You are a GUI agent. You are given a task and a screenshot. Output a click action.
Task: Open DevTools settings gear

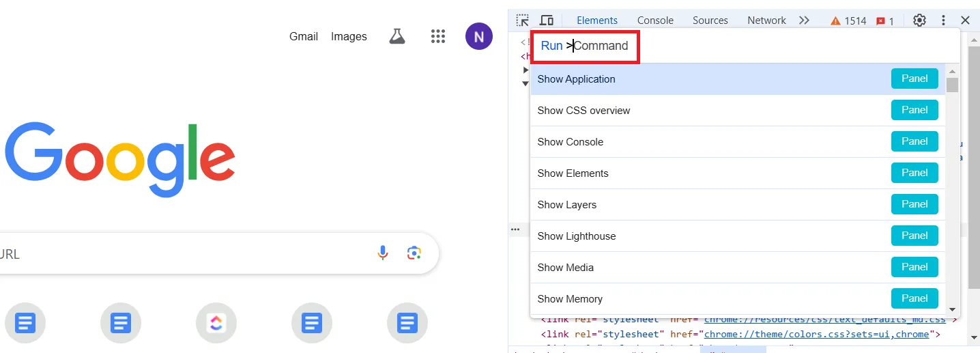pyautogui.click(x=919, y=20)
